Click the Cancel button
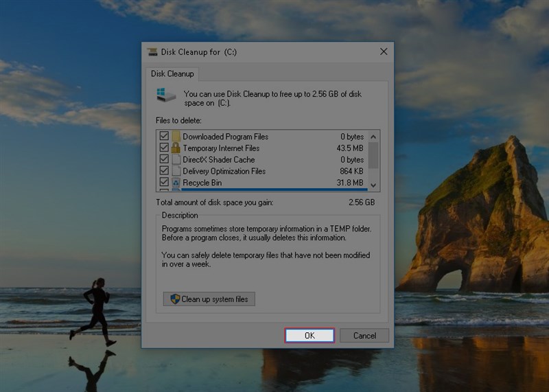549x392 pixels. click(x=364, y=336)
